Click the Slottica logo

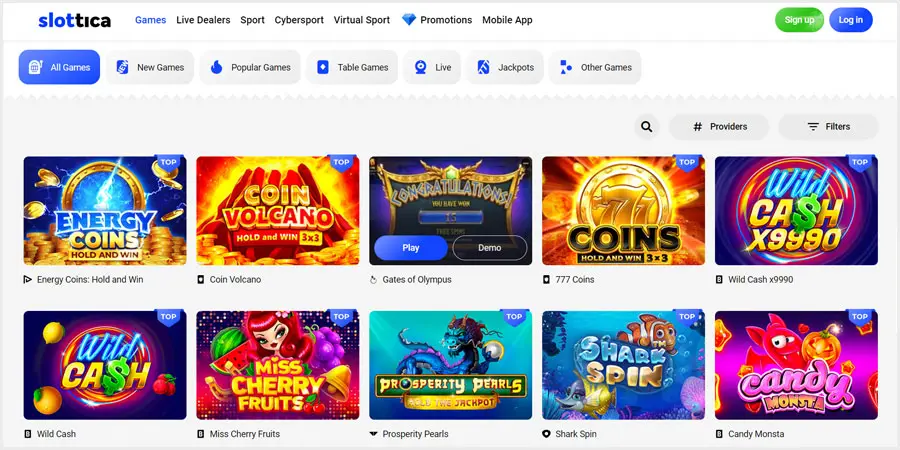(x=75, y=20)
